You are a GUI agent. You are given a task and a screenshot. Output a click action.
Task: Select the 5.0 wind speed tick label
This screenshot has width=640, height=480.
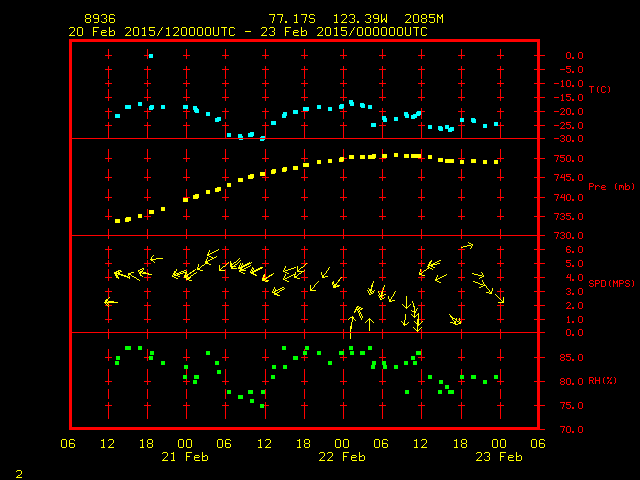point(574,264)
